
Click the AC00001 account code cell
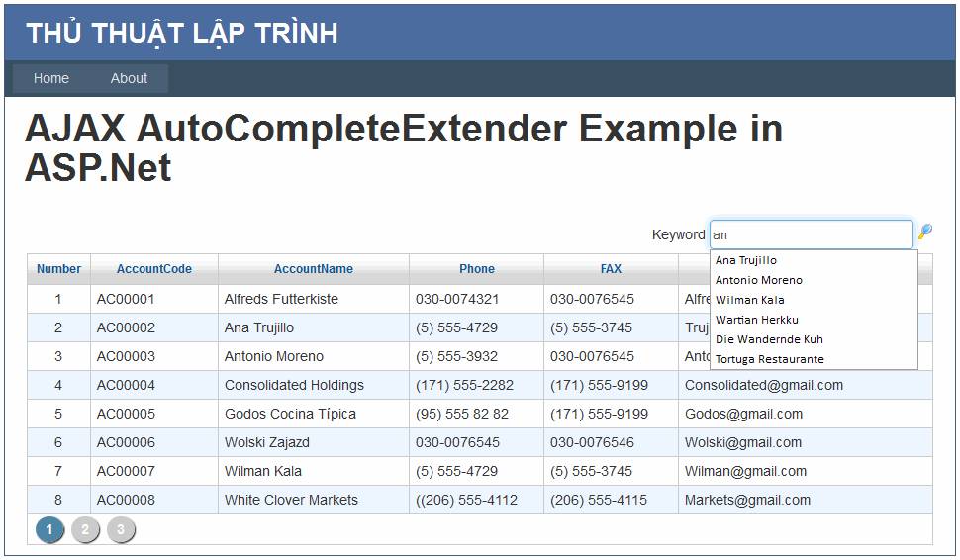click(154, 299)
